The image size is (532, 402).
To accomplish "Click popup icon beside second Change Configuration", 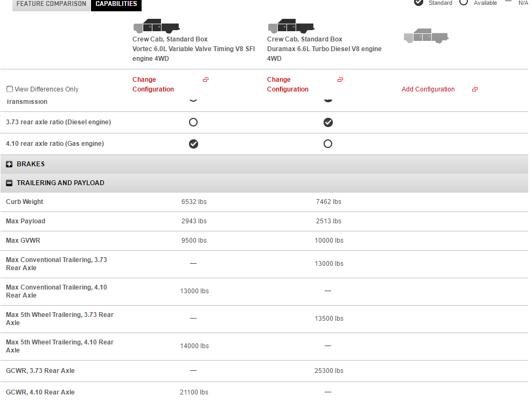I will 340,80.
